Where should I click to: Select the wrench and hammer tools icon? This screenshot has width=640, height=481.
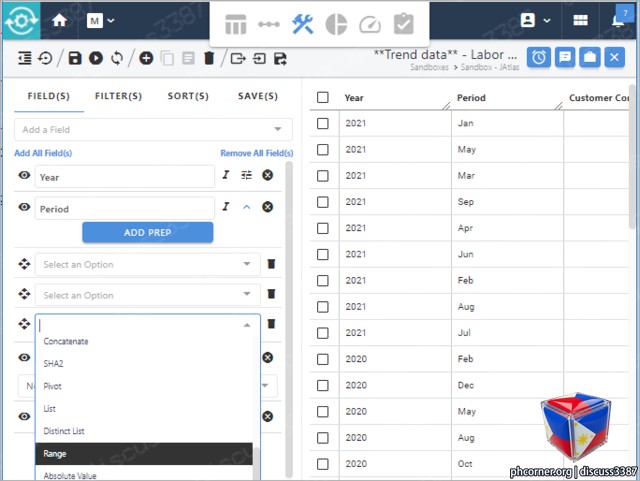coord(302,24)
